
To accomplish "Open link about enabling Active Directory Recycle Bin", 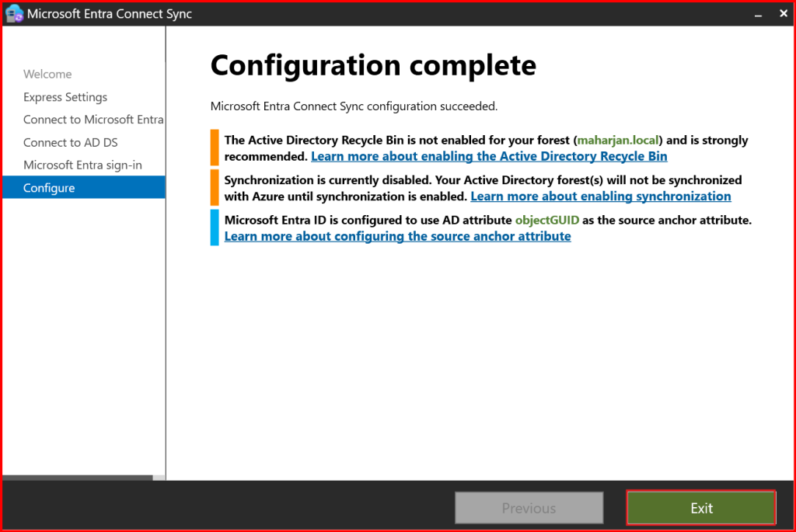I will click(x=489, y=156).
